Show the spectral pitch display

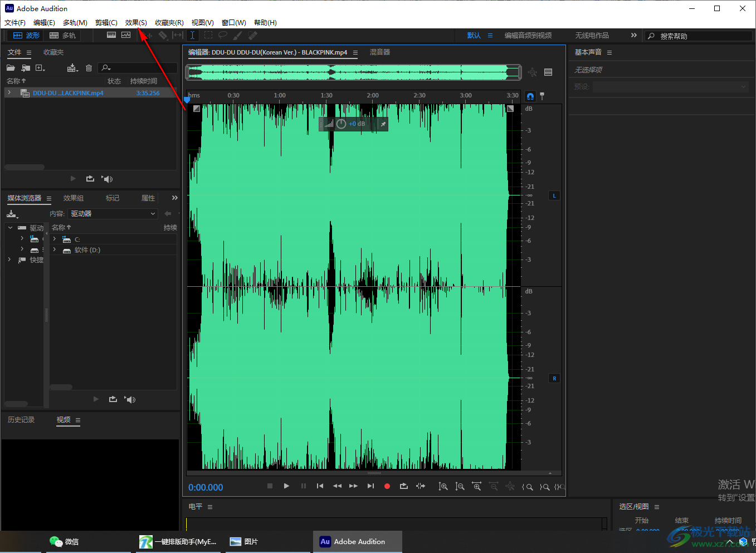[x=126, y=35]
